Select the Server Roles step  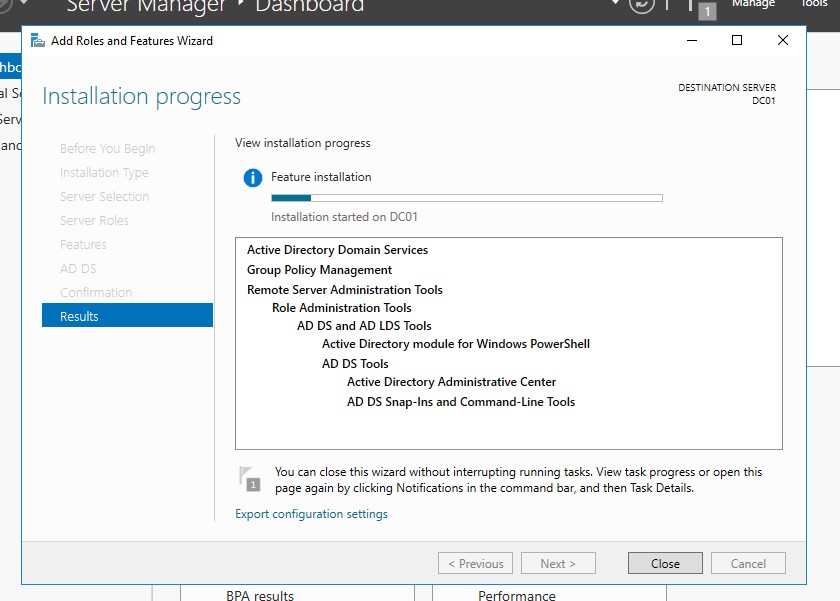point(94,221)
